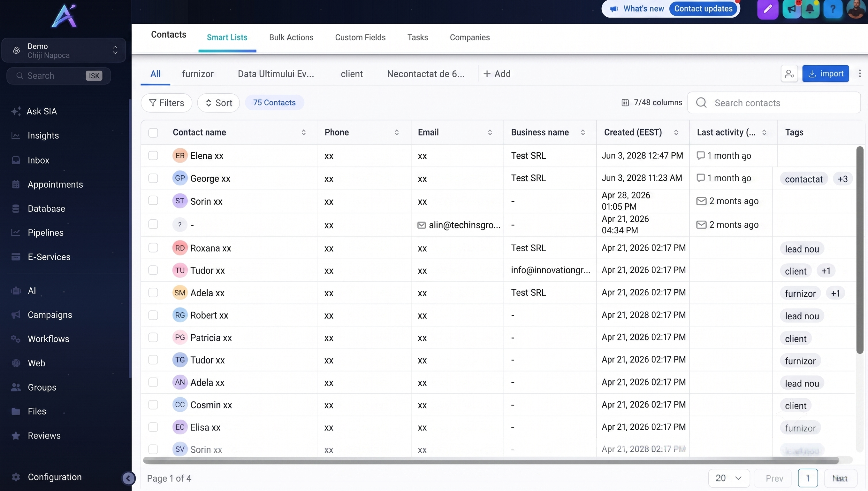Open Groups in the sidebar

click(x=34, y=387)
